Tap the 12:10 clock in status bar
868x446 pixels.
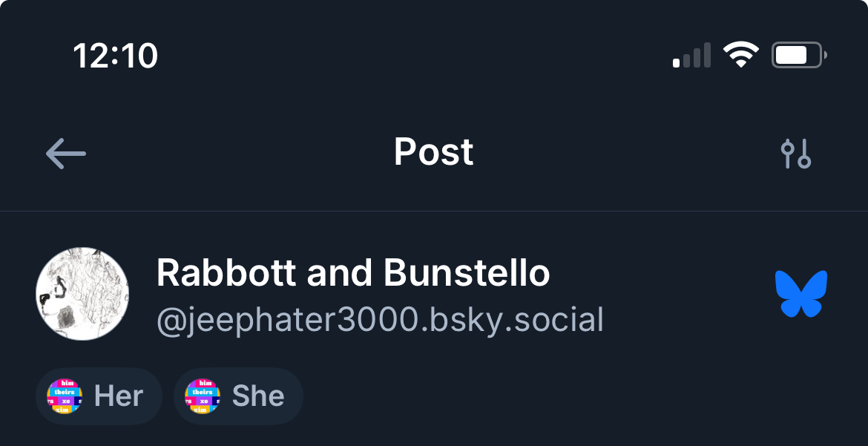coord(115,56)
